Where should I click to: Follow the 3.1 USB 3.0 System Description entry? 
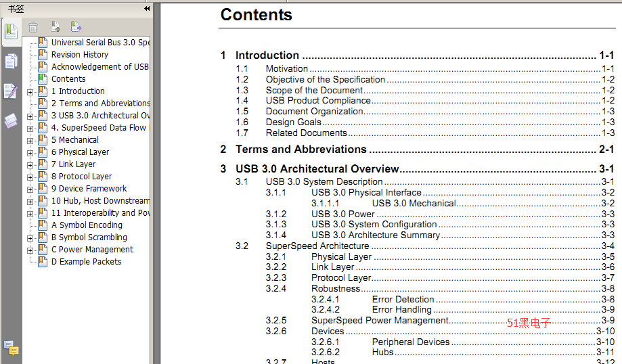point(425,181)
